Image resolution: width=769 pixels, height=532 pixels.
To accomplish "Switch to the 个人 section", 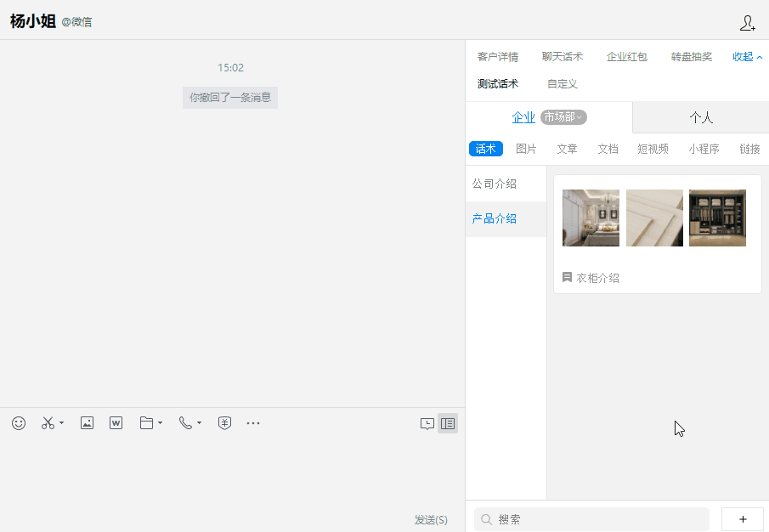I will pyautogui.click(x=701, y=117).
